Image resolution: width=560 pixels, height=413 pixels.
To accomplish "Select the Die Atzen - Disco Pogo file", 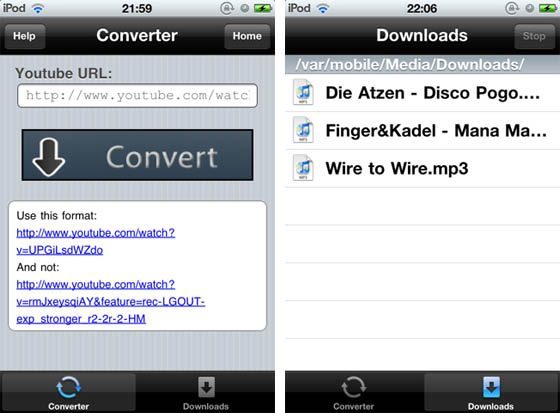I will click(x=422, y=93).
